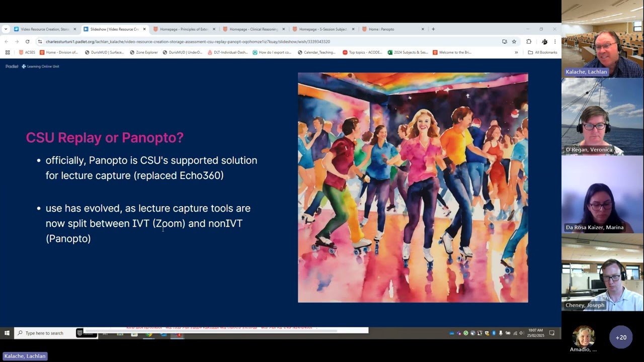The image size is (644, 362).
Task: Reload the Padlet page
Action: pos(27,42)
